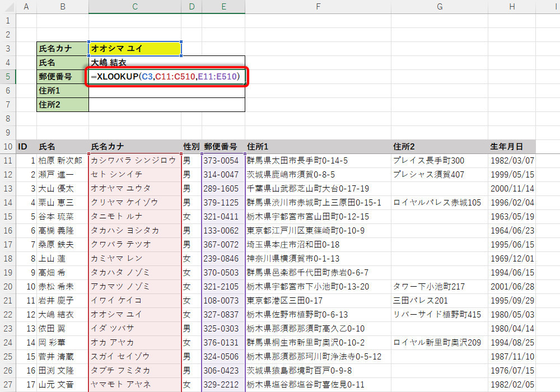Click the name cell 大嶋 結衣 in row 22

63,315
